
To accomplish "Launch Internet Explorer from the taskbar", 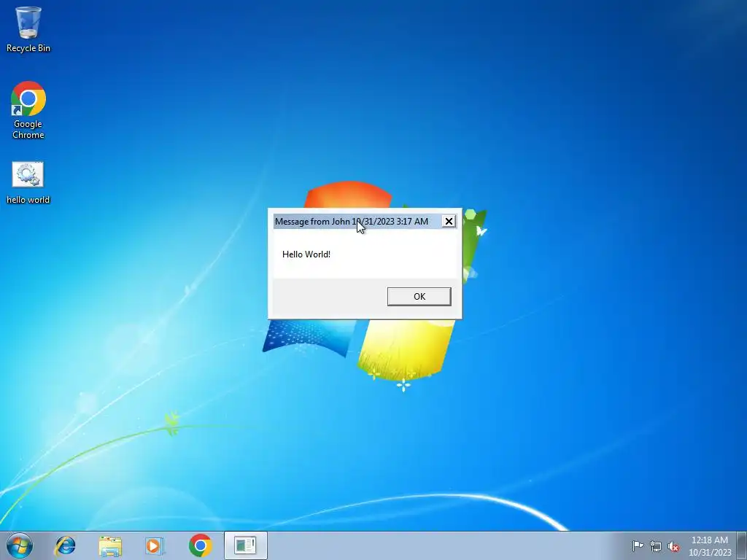I will (x=65, y=545).
